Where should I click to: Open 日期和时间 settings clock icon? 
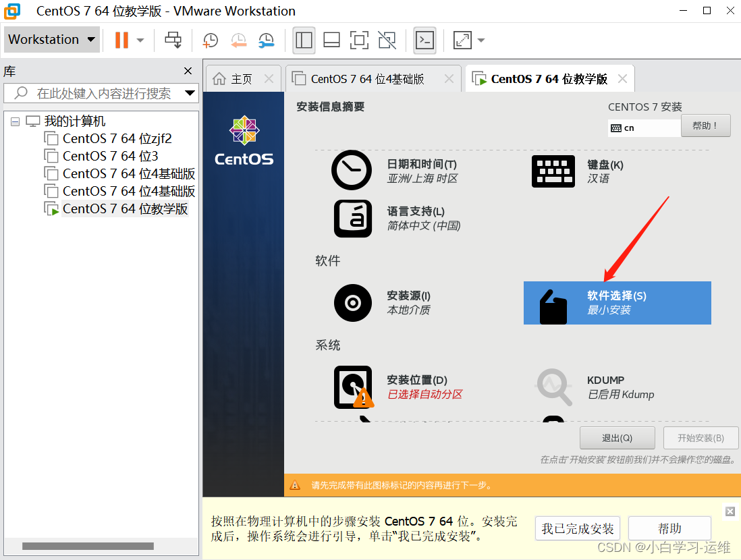351,170
